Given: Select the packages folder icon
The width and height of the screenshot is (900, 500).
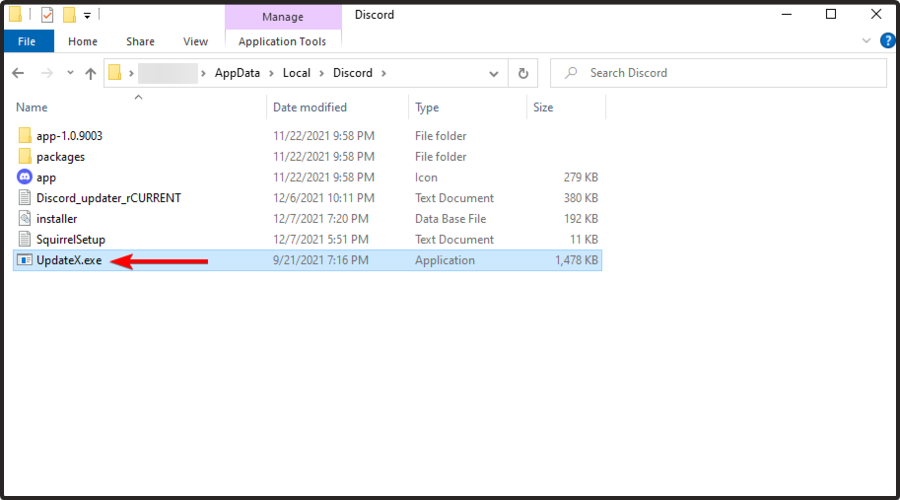Looking at the screenshot, I should point(25,156).
